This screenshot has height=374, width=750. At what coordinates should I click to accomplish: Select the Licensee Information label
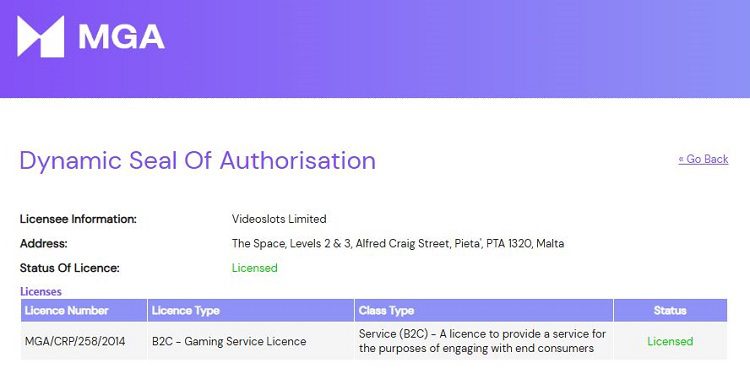tap(78, 220)
